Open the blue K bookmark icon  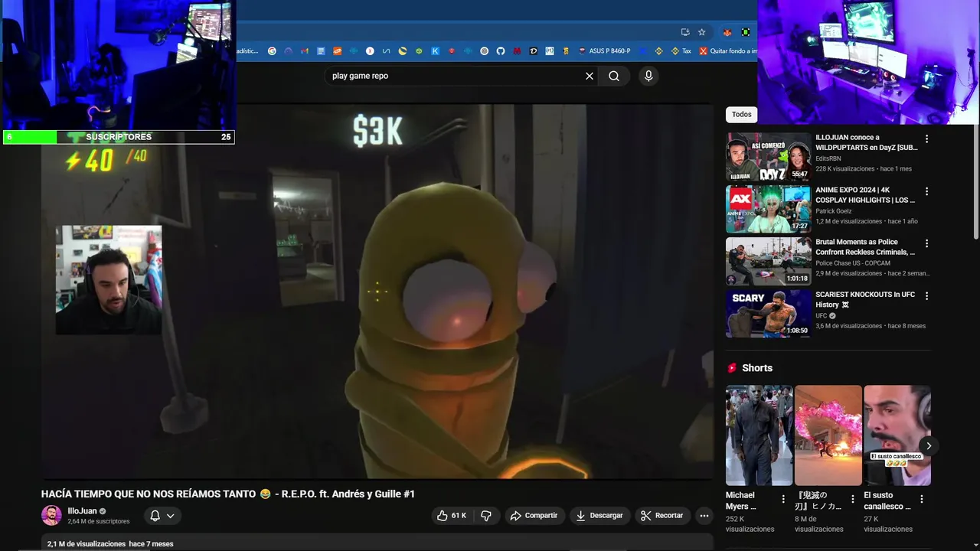coord(435,51)
